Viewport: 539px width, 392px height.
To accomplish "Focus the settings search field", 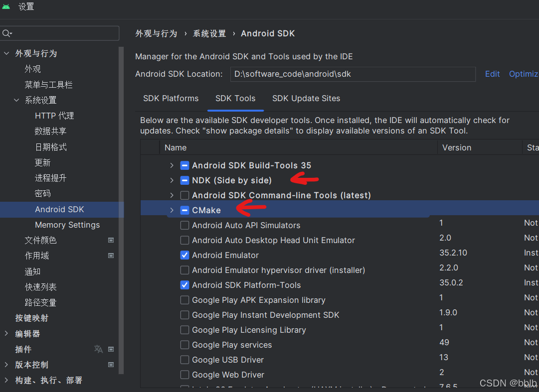I will pos(60,33).
